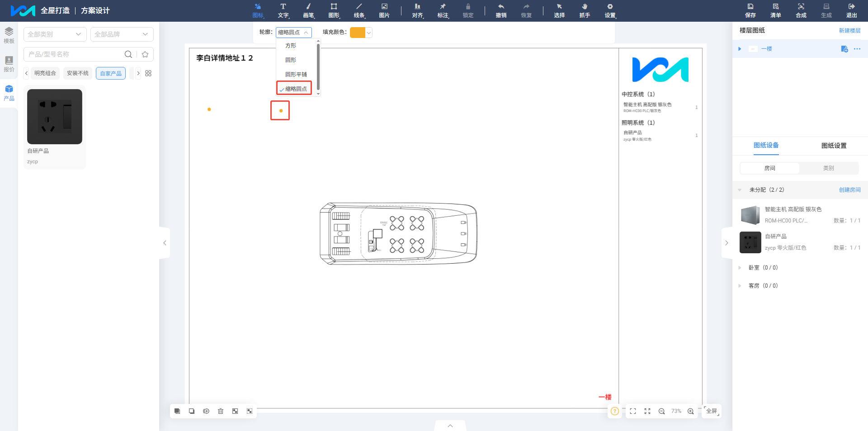Open the 清单 list
Screen dimensions: 868x431
coord(776,10)
